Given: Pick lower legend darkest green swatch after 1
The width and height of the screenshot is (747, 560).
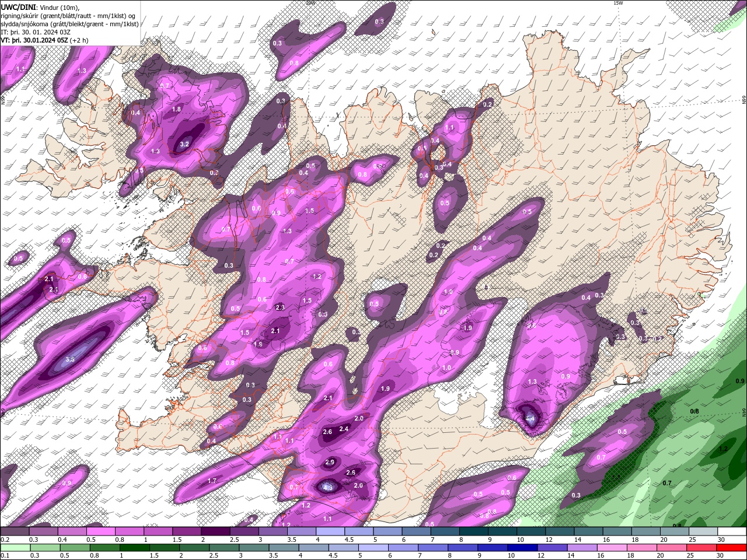Looking at the screenshot, I should point(134,548).
